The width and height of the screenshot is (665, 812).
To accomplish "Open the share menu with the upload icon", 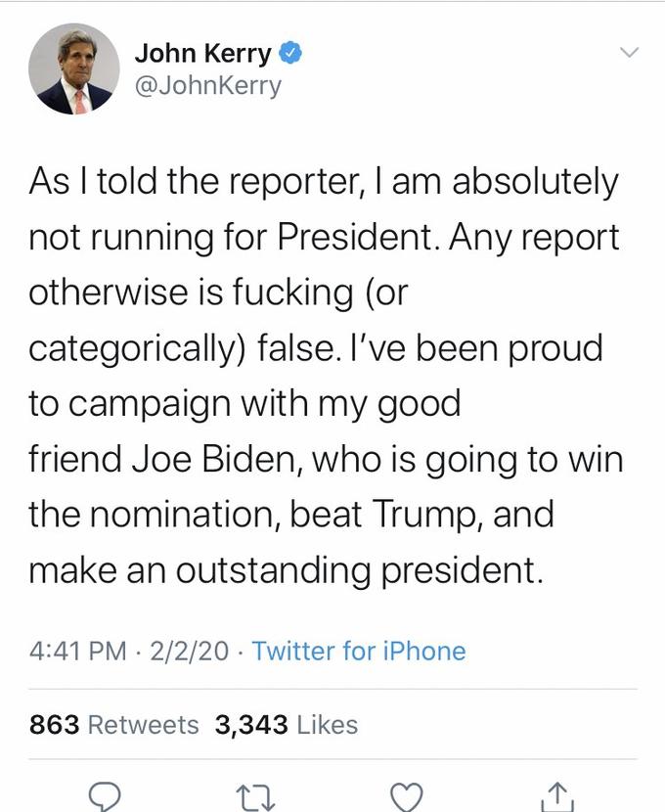I will (x=558, y=795).
